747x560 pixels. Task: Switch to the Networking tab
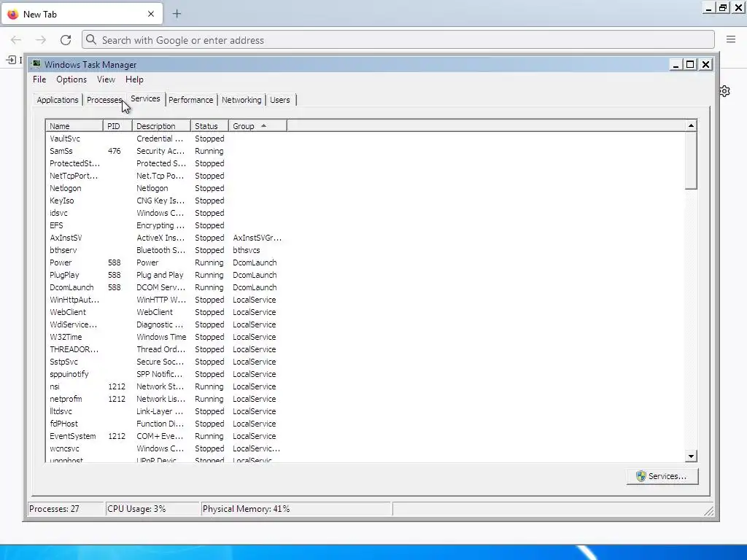tap(241, 100)
